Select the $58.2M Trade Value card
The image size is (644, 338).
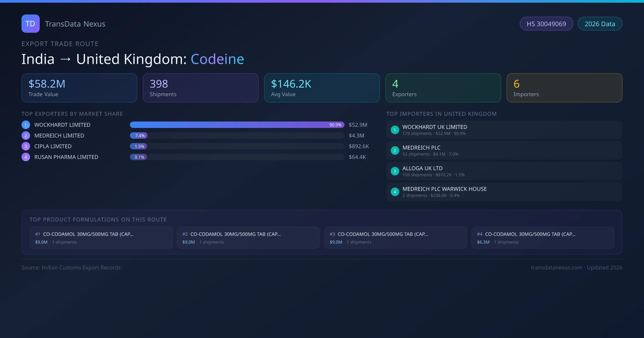pos(79,88)
